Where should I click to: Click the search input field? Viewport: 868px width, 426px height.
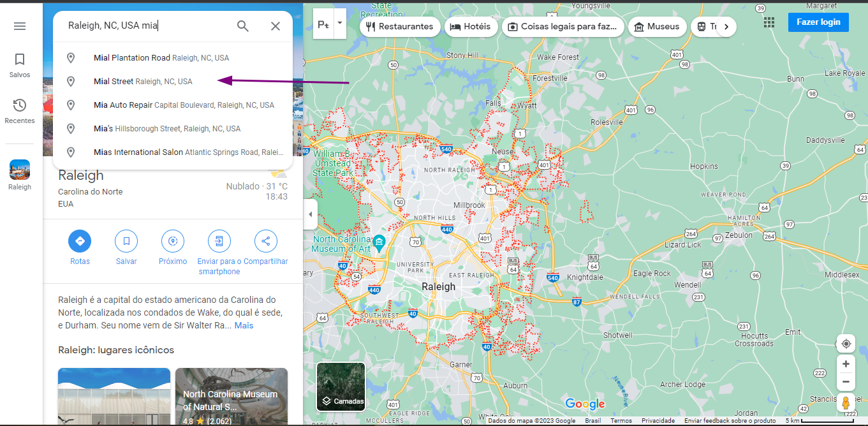pyautogui.click(x=147, y=26)
